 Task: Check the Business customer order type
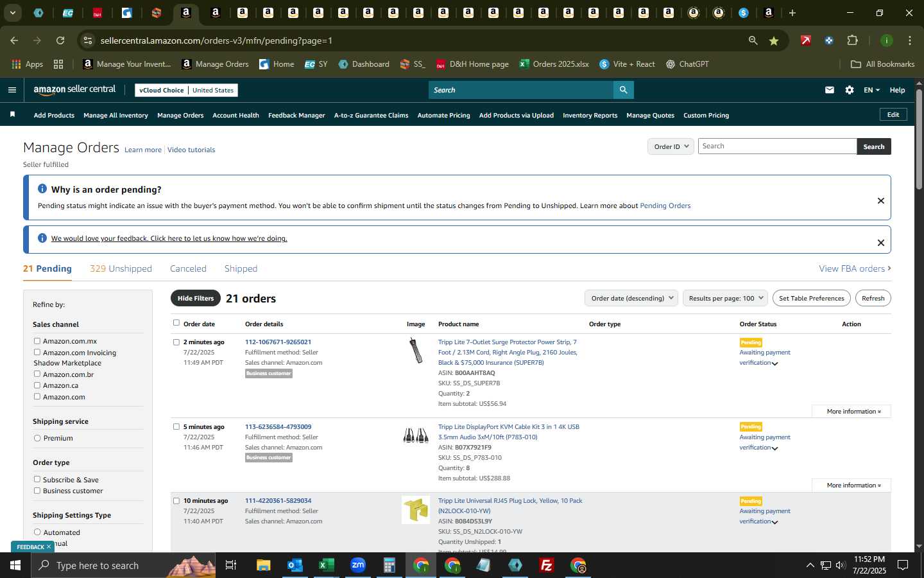pyautogui.click(x=37, y=491)
